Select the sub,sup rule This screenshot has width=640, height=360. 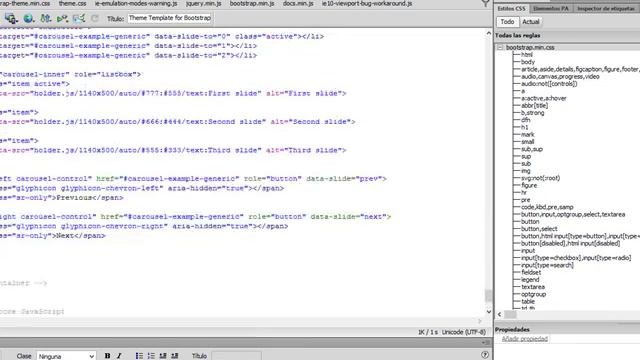coord(532,149)
